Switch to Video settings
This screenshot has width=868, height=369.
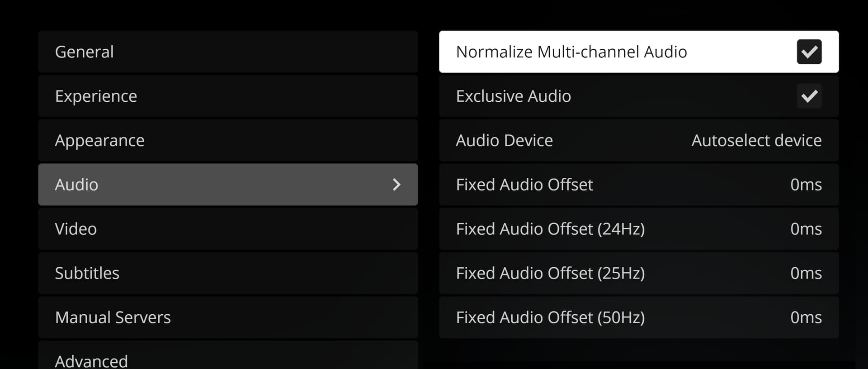pyautogui.click(x=228, y=229)
